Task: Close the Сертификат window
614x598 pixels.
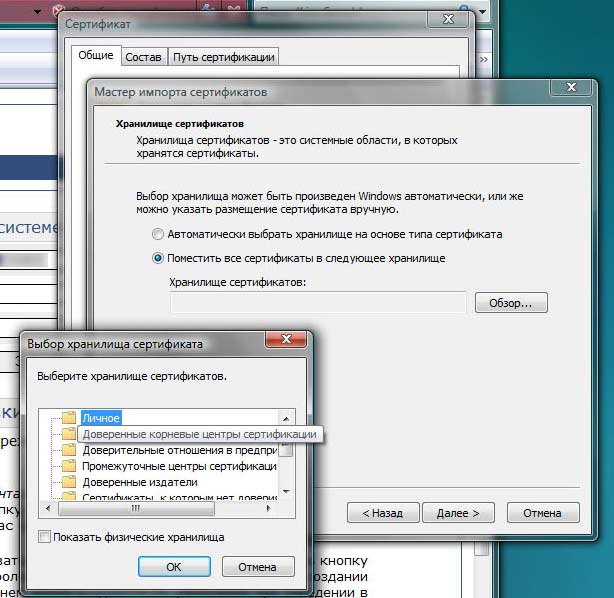Action: pos(448,19)
